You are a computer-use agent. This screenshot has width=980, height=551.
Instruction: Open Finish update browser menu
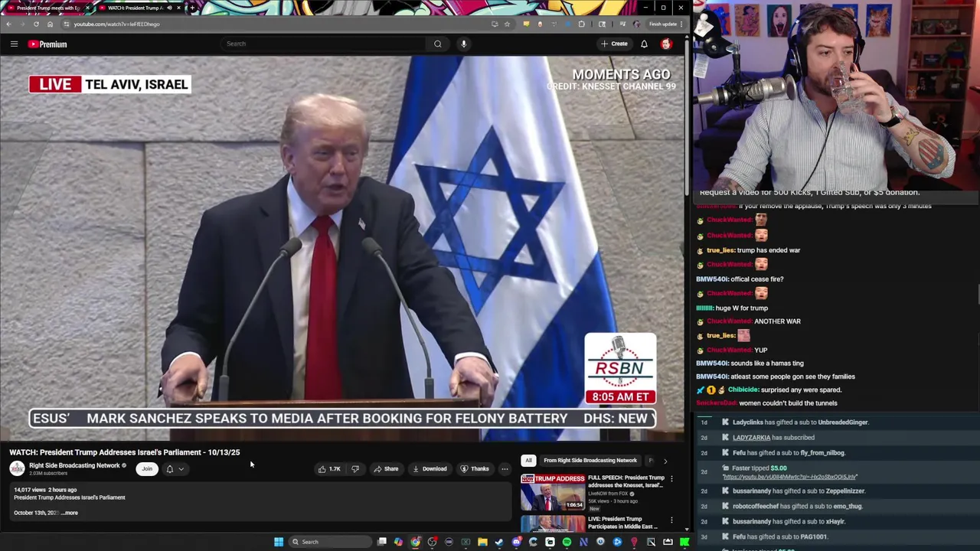tap(665, 24)
